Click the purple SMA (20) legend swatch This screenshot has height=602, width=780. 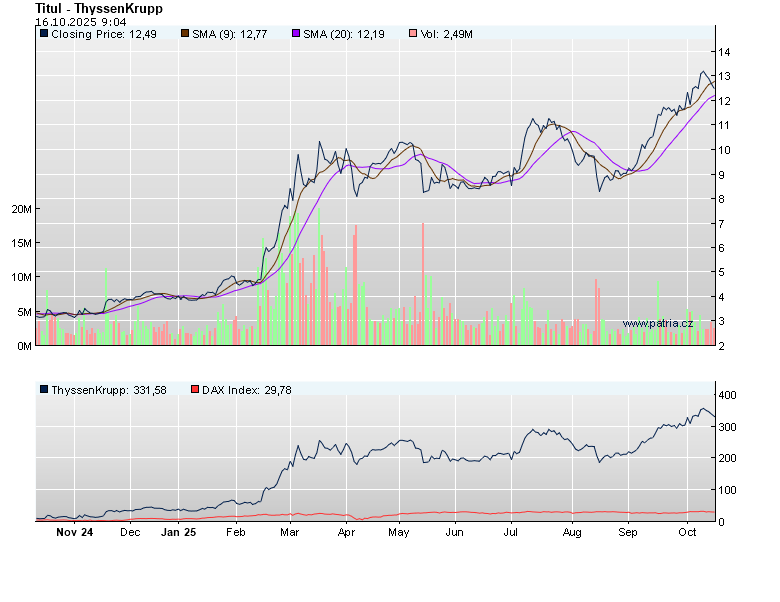tap(296, 34)
